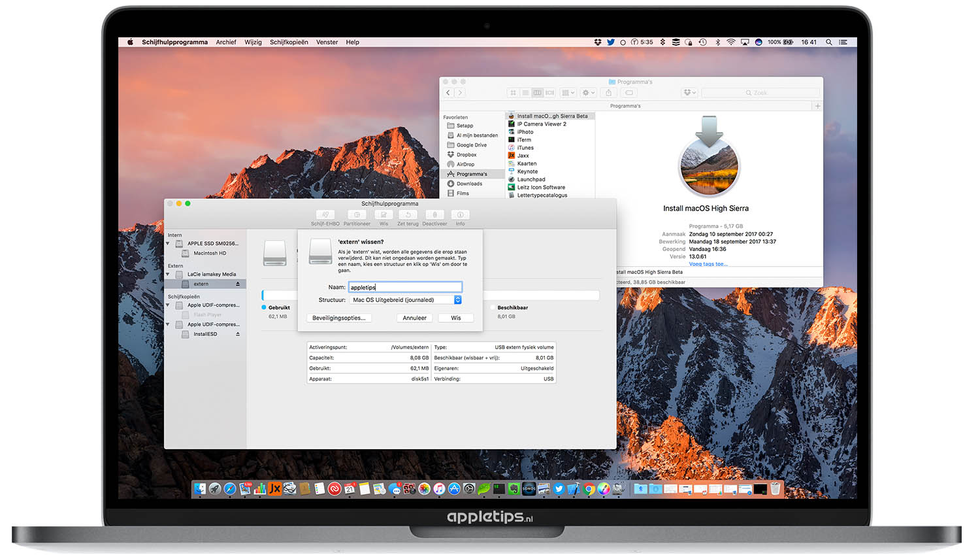This screenshot has width=980, height=559.
Task: Select Keynote in Finder app list
Action: [x=527, y=171]
